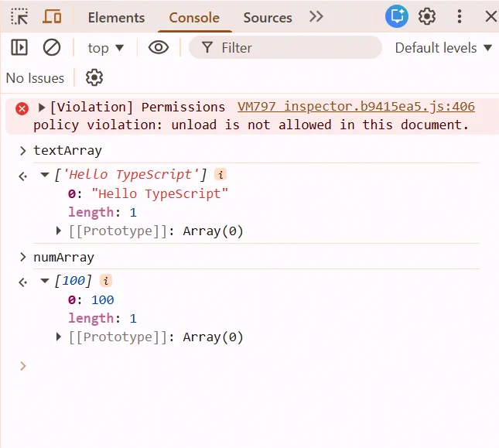Viewport: 499px width, 448px height.
Task: Open the Elements tab
Action: pos(116,18)
